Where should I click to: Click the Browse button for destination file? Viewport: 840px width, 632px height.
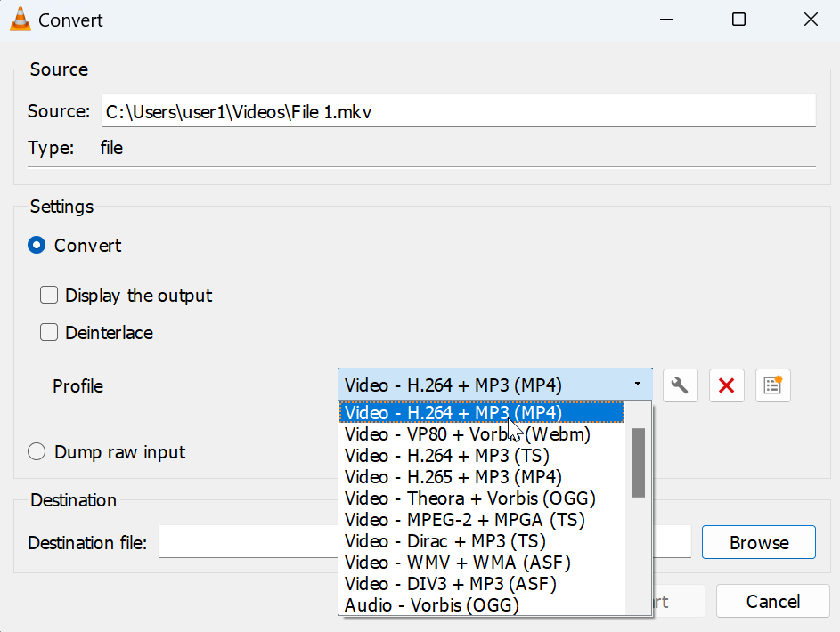(759, 542)
